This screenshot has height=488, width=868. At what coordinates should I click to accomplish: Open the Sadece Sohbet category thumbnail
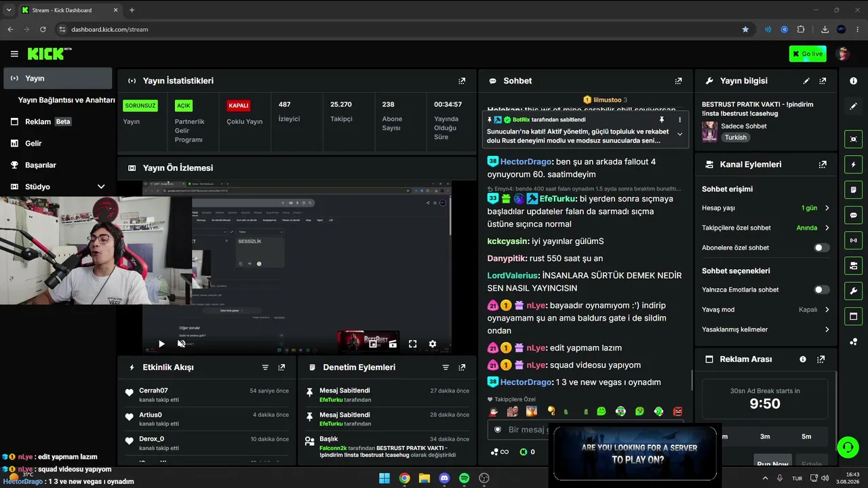pyautogui.click(x=709, y=131)
